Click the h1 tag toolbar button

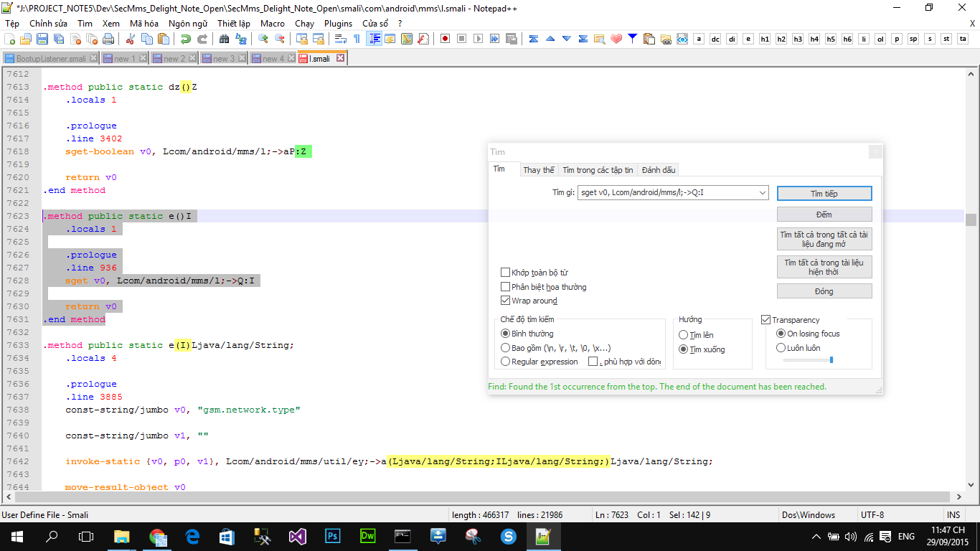click(x=765, y=39)
